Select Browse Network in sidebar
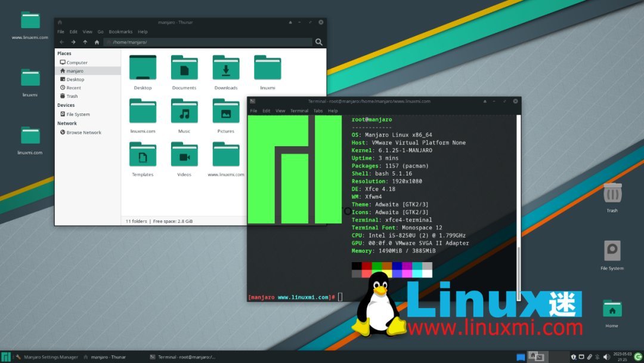The image size is (644, 363). pyautogui.click(x=88, y=133)
